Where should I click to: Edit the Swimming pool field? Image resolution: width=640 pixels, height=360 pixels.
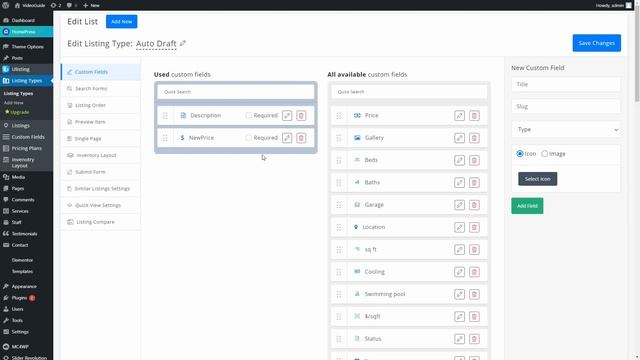[x=459, y=294]
